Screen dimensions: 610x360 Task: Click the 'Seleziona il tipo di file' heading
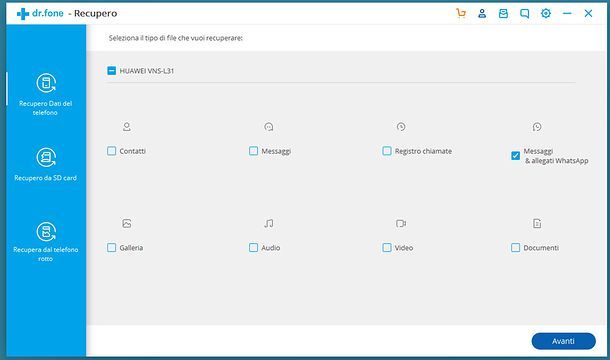pyautogui.click(x=175, y=38)
